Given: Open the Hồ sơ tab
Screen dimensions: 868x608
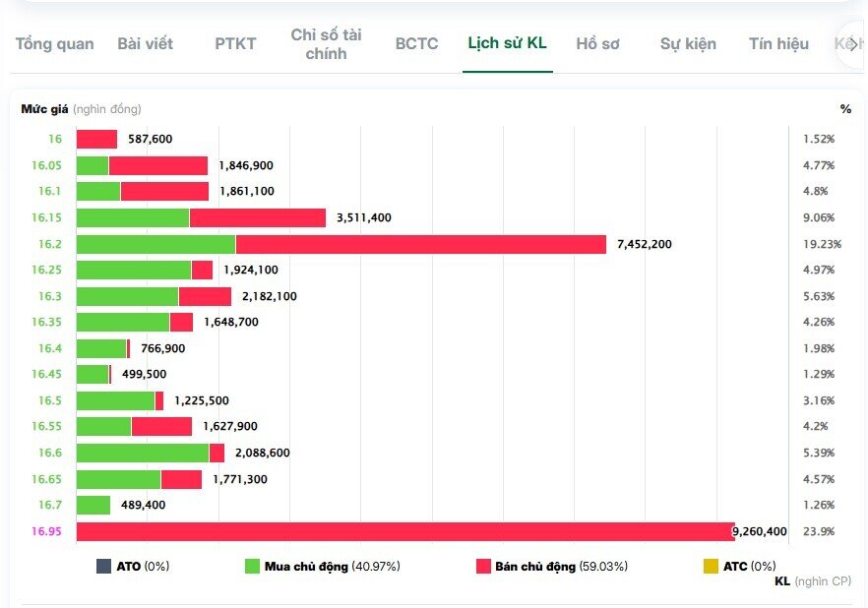Looking at the screenshot, I should (597, 43).
